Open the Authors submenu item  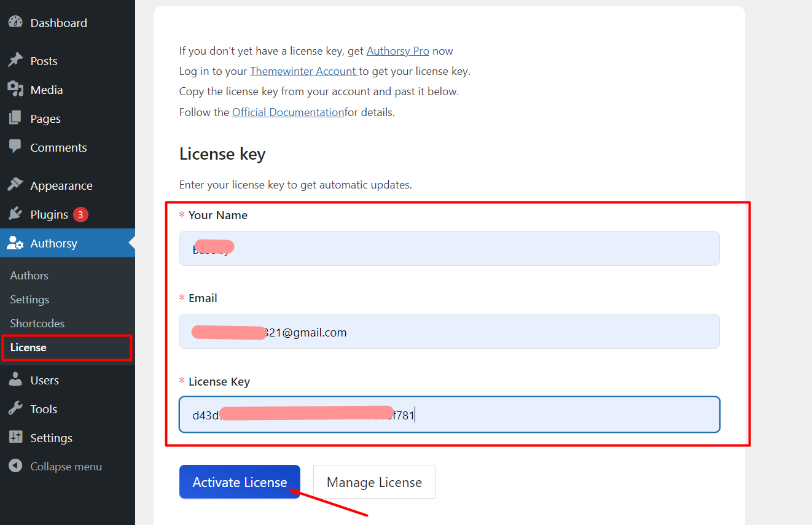[29, 276]
